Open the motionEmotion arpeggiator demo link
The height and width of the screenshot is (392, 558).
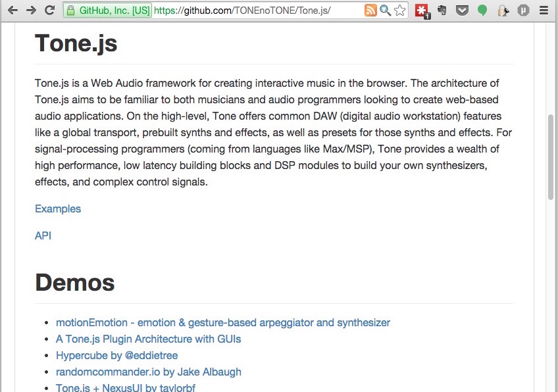pos(223,323)
